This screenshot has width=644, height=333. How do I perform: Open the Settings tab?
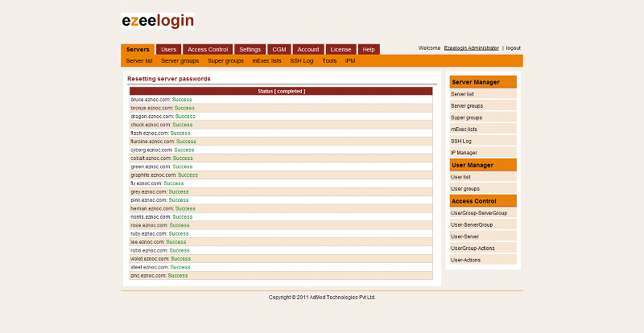click(250, 49)
